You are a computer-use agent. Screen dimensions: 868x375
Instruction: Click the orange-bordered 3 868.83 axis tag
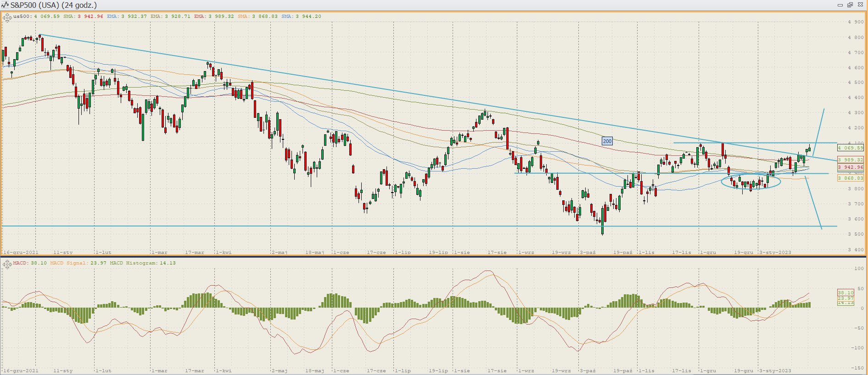(x=850, y=178)
